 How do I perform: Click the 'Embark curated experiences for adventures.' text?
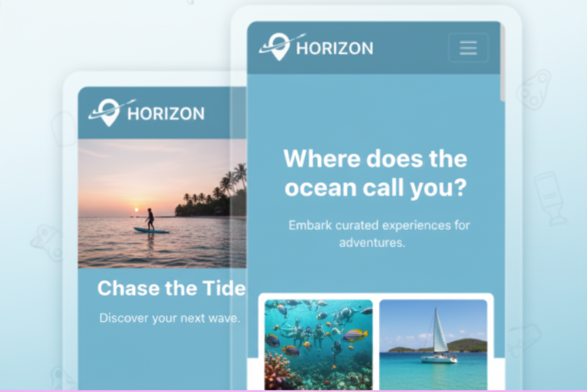point(378,234)
